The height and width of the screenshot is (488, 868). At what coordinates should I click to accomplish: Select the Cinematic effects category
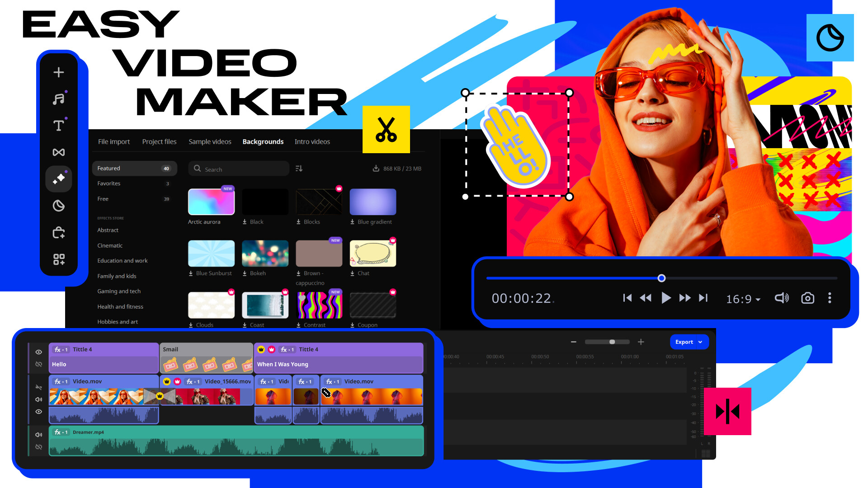click(x=110, y=245)
